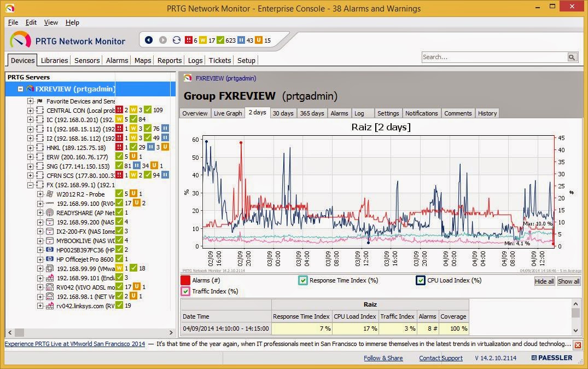
Task: Expand the HNKL (189.125.75.18) group
Action: pyautogui.click(x=31, y=147)
